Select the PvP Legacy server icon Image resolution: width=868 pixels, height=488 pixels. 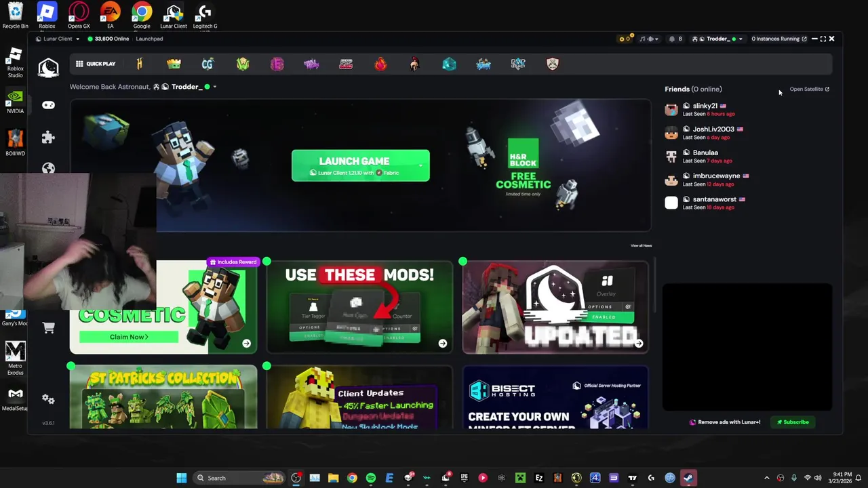click(x=518, y=64)
